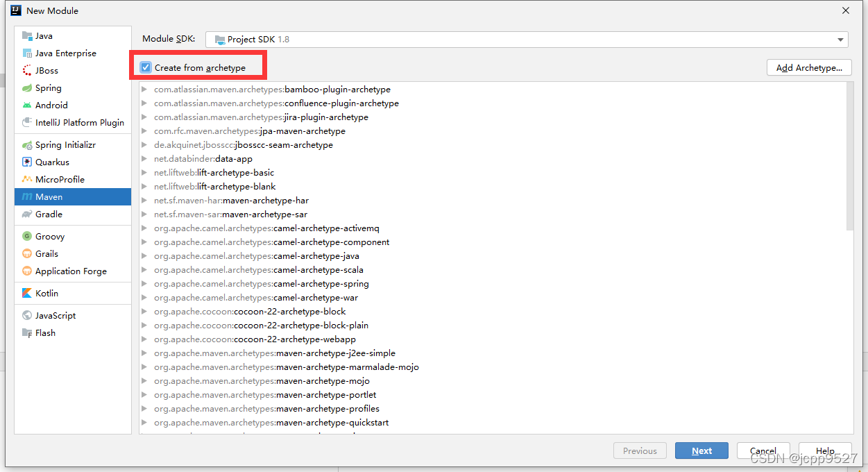Click the JavaScript globe icon
Viewport: 868px width, 472px height.
(27, 316)
